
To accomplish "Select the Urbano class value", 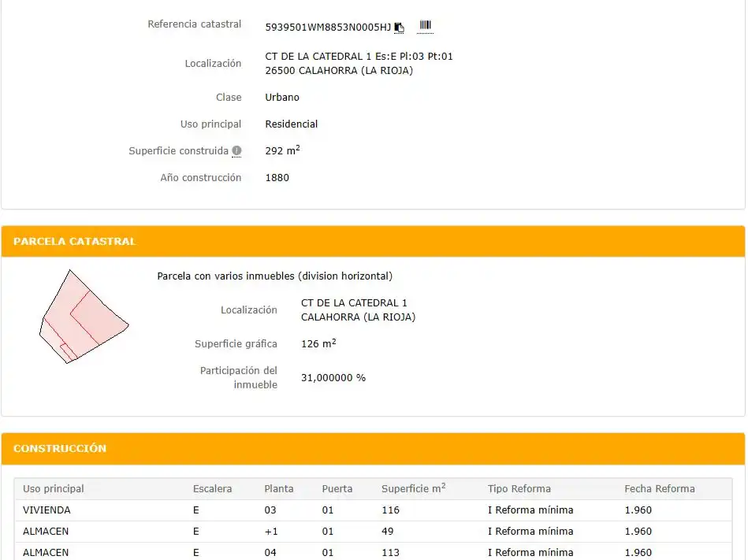I will click(x=282, y=97).
